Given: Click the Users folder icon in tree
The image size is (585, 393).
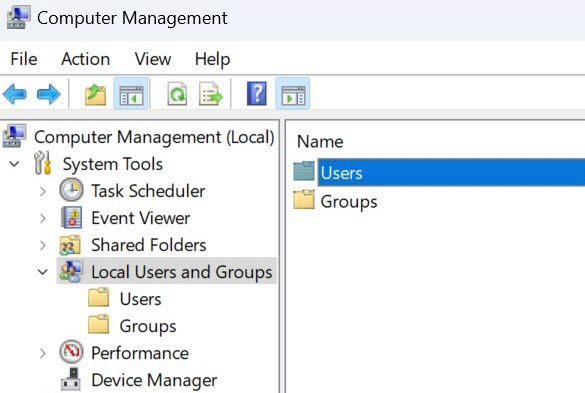Looking at the screenshot, I should (x=98, y=297).
